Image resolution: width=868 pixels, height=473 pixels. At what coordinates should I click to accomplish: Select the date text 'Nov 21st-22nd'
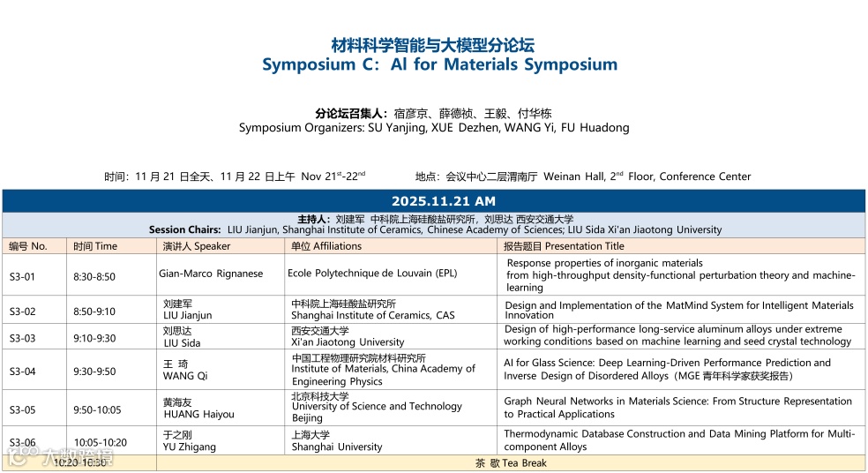333,176
